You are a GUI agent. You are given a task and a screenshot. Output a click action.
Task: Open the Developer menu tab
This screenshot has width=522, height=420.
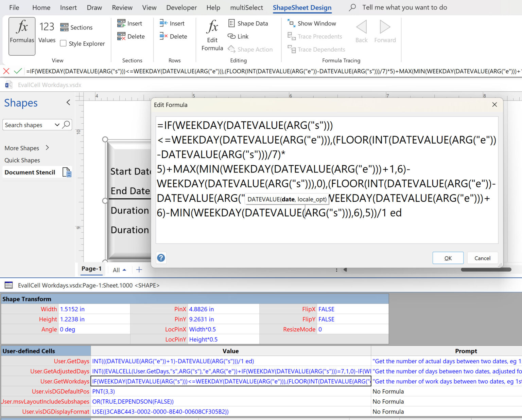pyautogui.click(x=181, y=7)
